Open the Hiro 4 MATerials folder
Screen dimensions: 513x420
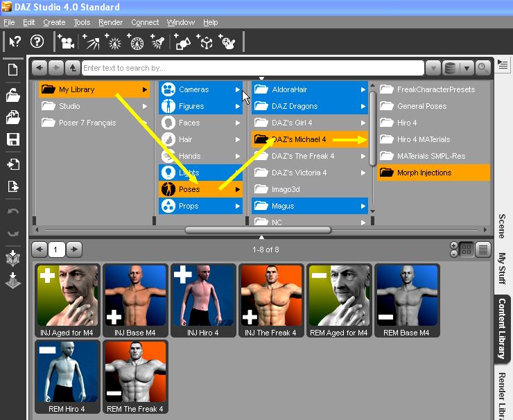433,139
